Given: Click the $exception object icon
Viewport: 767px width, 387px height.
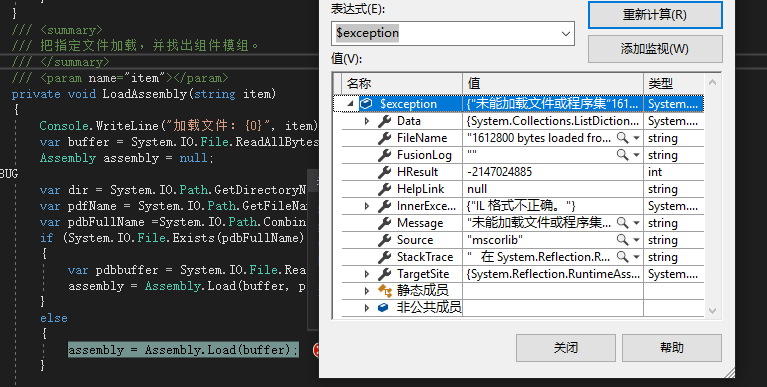Looking at the screenshot, I should click(x=366, y=104).
